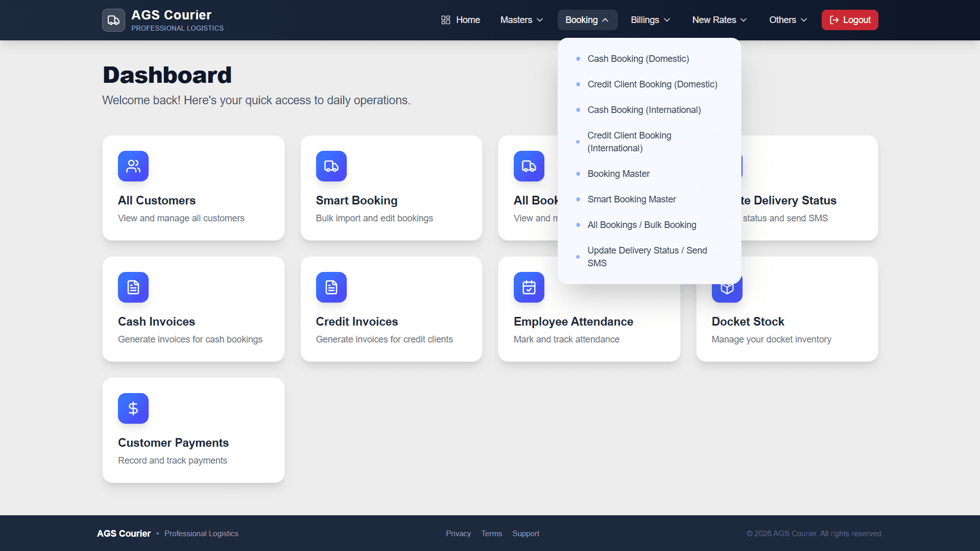Click the Home grid icon in the navbar

[445, 19]
